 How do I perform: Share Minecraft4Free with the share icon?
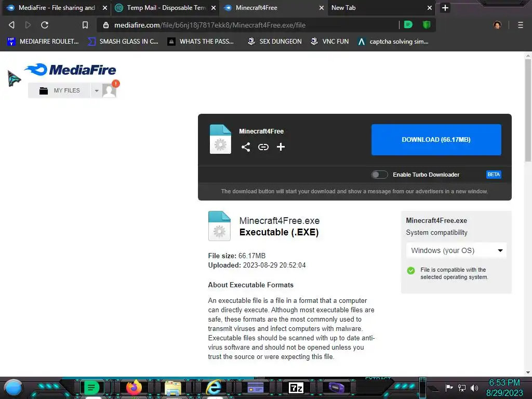click(x=246, y=147)
